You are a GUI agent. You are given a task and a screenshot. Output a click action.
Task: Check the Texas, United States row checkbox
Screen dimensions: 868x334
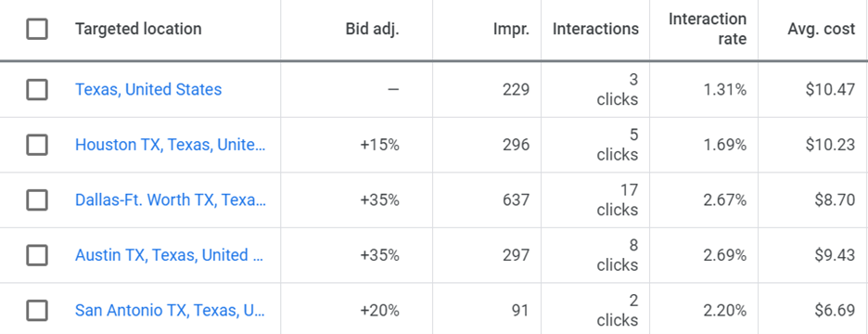pyautogui.click(x=37, y=89)
